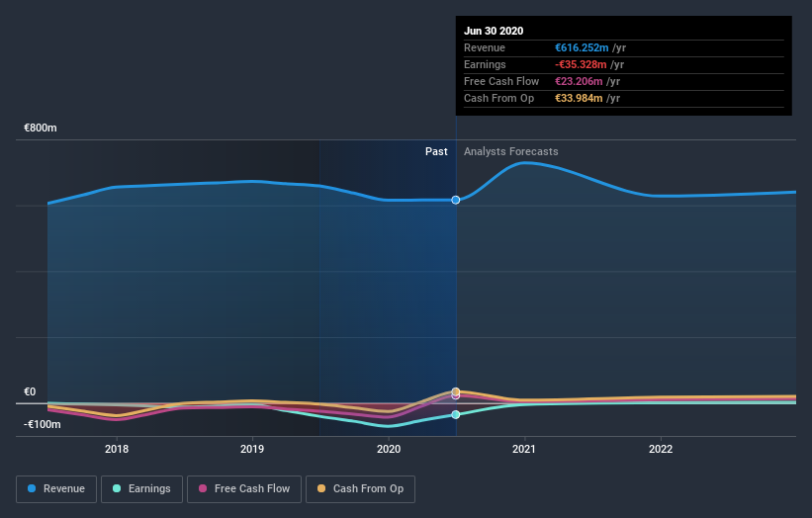Select the 2022 x-axis label

click(661, 449)
